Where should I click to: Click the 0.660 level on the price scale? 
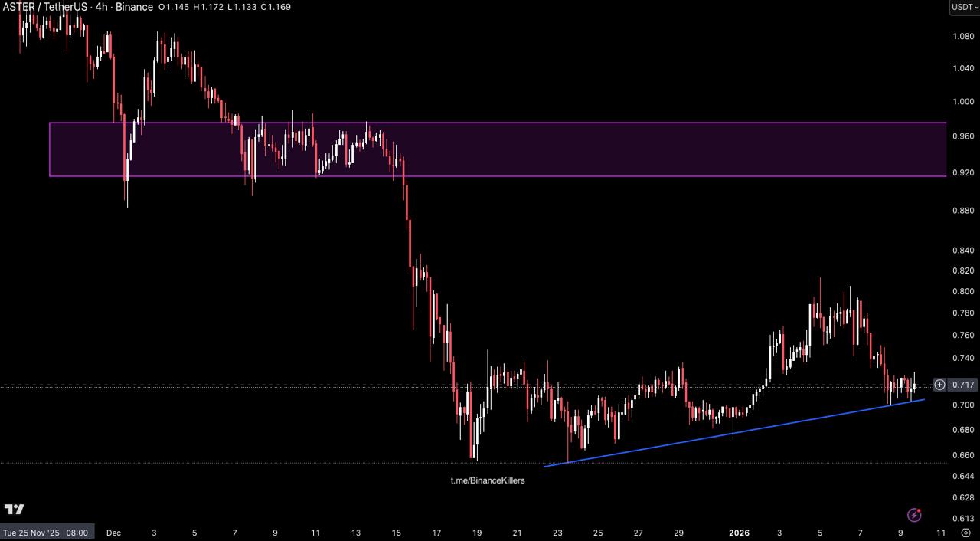click(x=963, y=455)
